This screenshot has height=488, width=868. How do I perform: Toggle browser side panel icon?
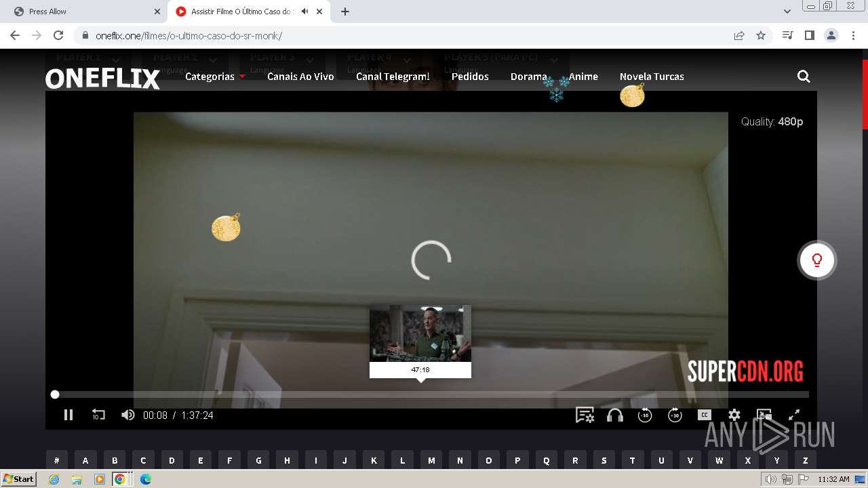809,35
